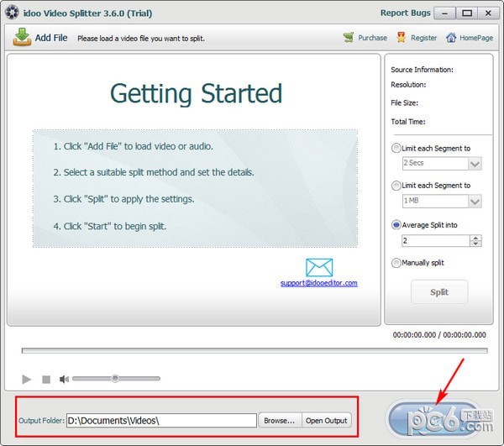Click the 'File Size:' label
Image resolution: width=504 pixels, height=446 pixels.
[404, 103]
